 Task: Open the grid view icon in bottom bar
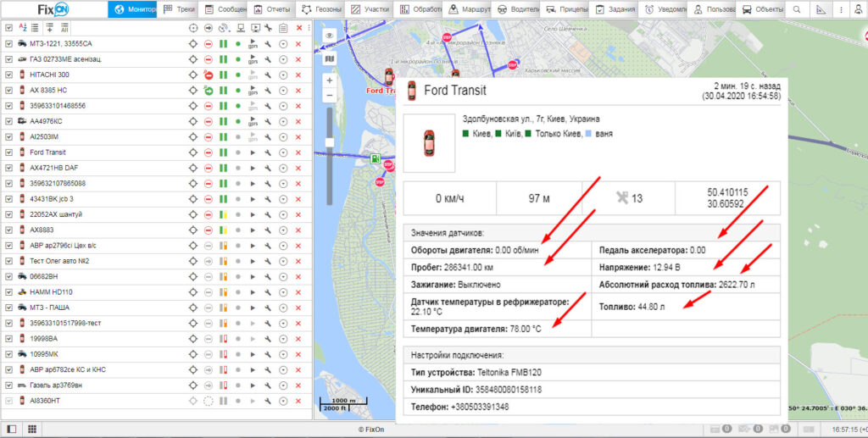point(31,430)
